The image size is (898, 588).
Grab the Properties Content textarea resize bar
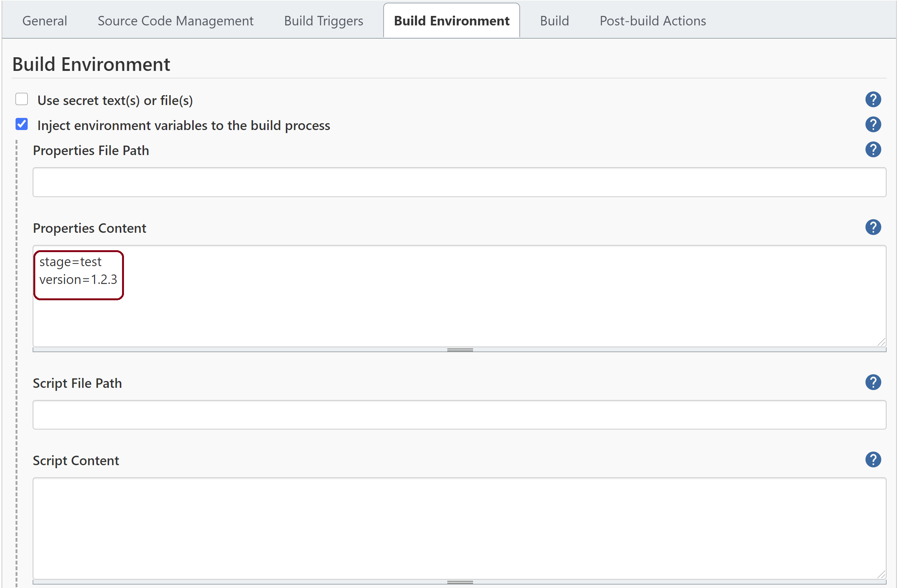(459, 350)
